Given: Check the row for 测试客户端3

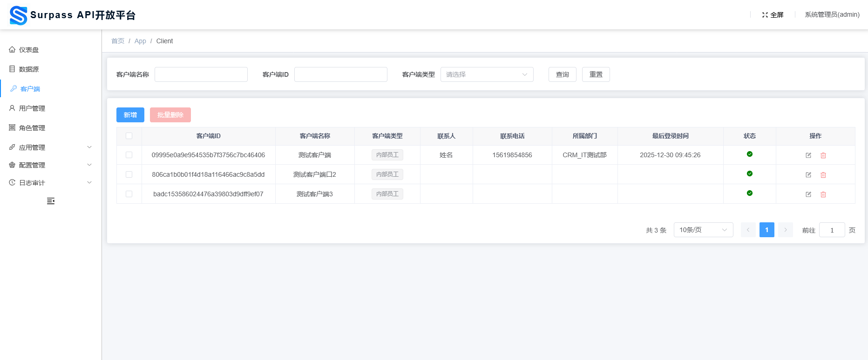Looking at the screenshot, I should tap(129, 194).
